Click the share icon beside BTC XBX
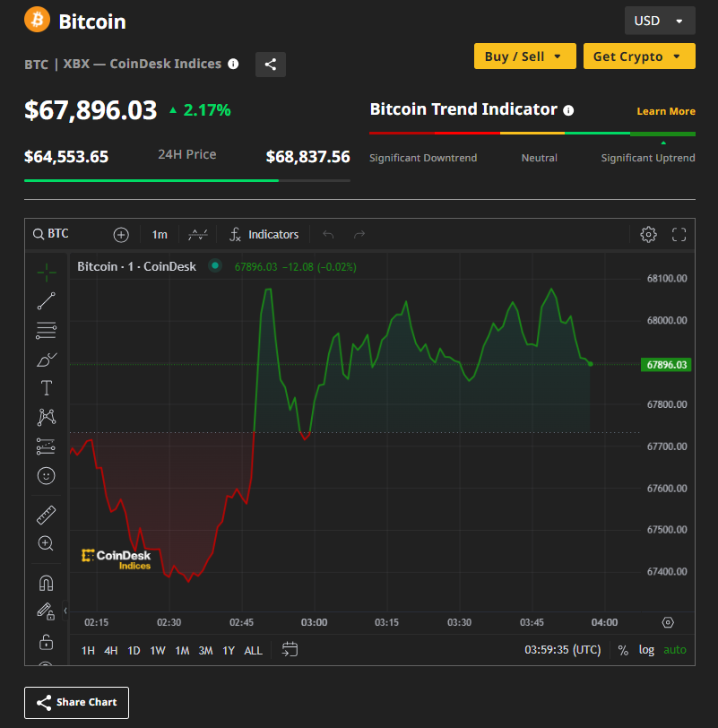 271,64
